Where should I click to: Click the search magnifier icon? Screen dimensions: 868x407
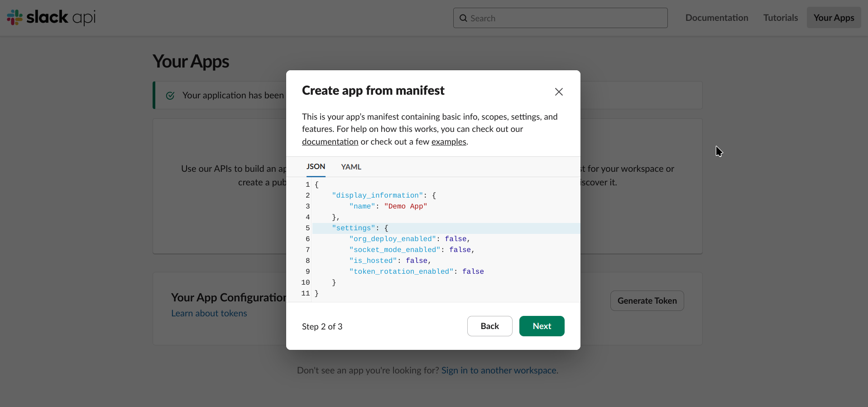tap(463, 18)
